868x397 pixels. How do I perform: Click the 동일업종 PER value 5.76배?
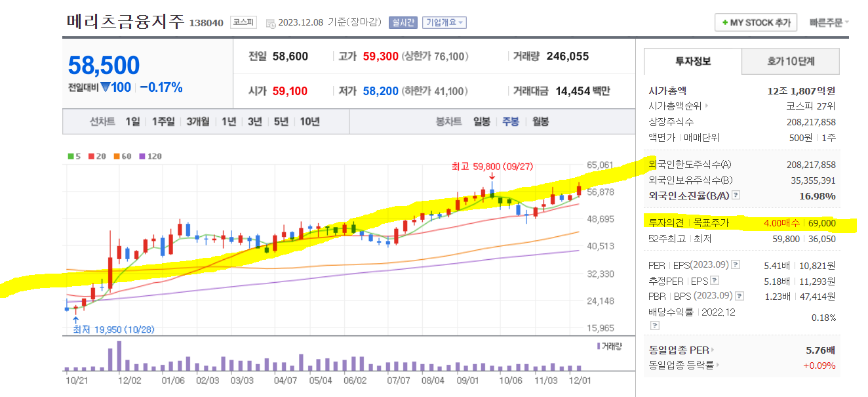coord(821,350)
